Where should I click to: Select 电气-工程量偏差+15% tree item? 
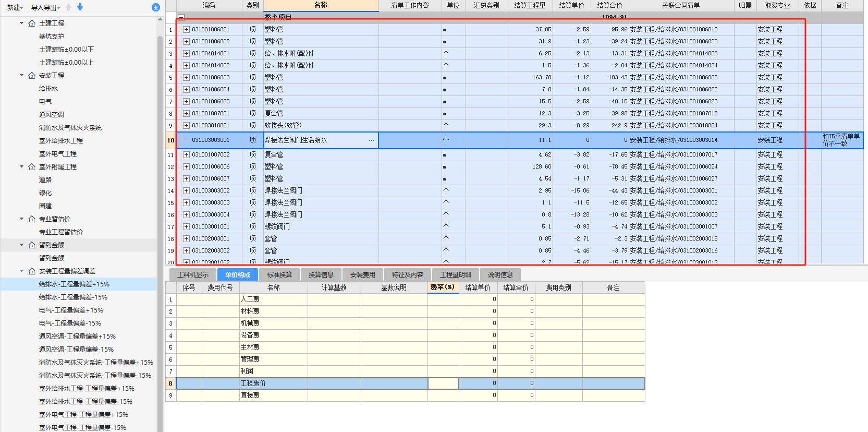[71, 310]
